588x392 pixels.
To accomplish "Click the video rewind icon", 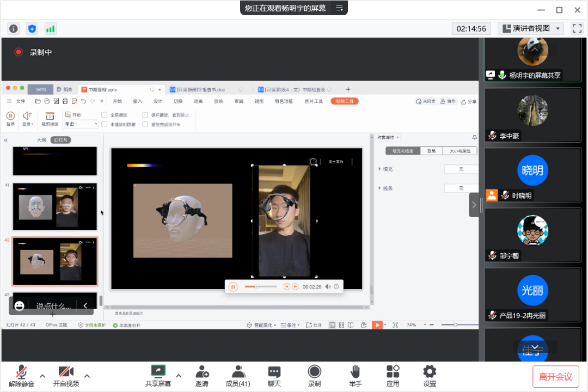I will point(286,286).
